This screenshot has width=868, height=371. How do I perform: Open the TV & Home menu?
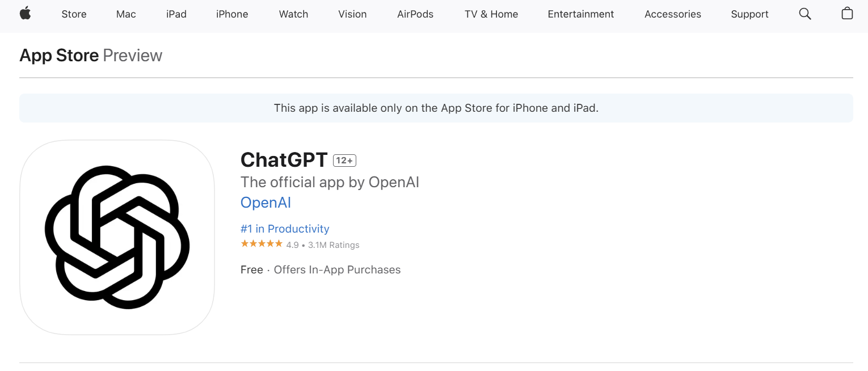pyautogui.click(x=491, y=14)
